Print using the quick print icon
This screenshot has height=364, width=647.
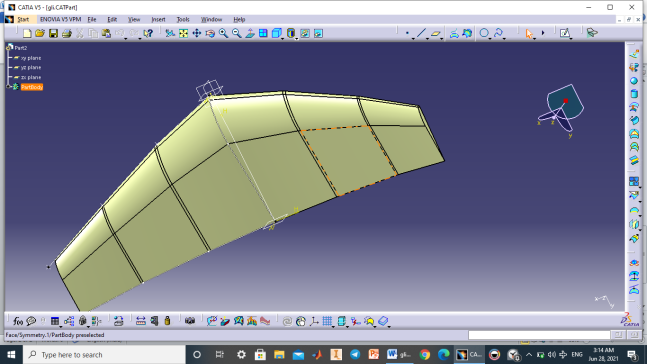click(x=66, y=33)
